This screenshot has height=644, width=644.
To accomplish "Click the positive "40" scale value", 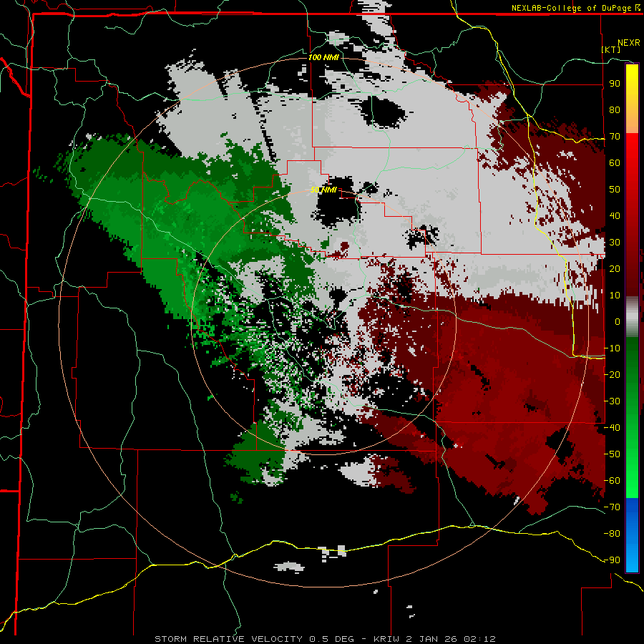I will tap(615, 215).
